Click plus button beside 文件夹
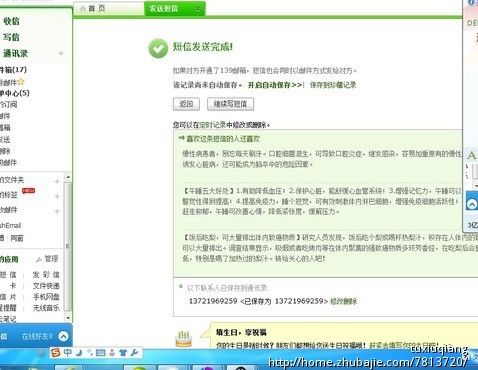This screenshot has height=370, width=478. tap(57, 181)
